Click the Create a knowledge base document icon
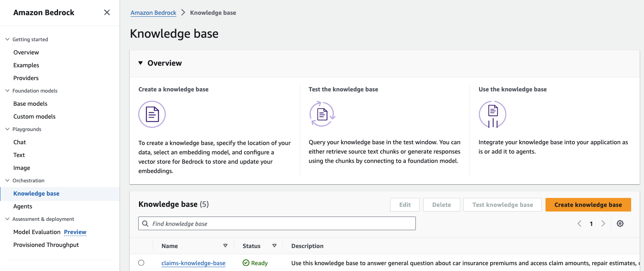644x271 pixels. coord(152,114)
